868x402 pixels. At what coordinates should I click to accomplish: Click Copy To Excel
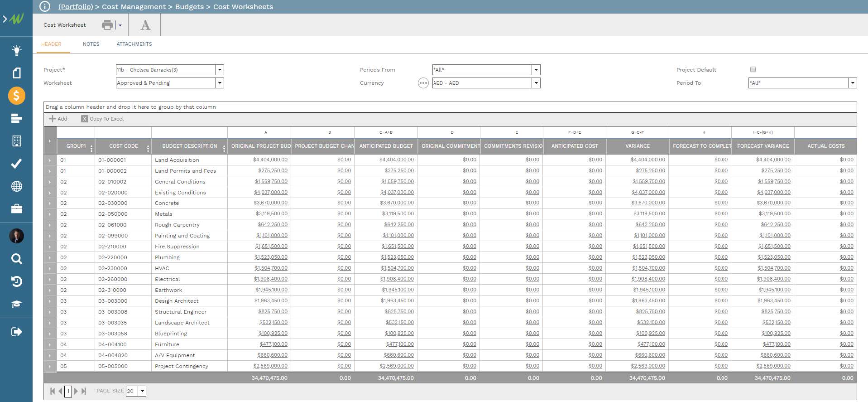click(102, 119)
